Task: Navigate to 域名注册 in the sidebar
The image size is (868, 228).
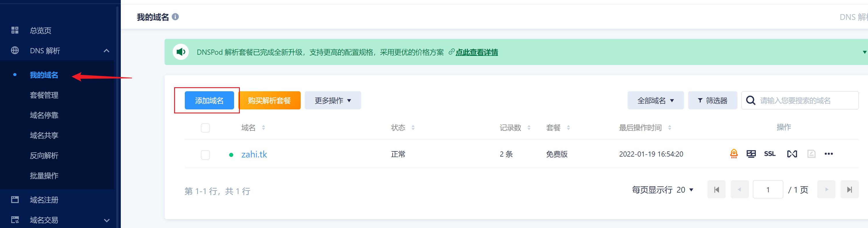Action: (44, 200)
